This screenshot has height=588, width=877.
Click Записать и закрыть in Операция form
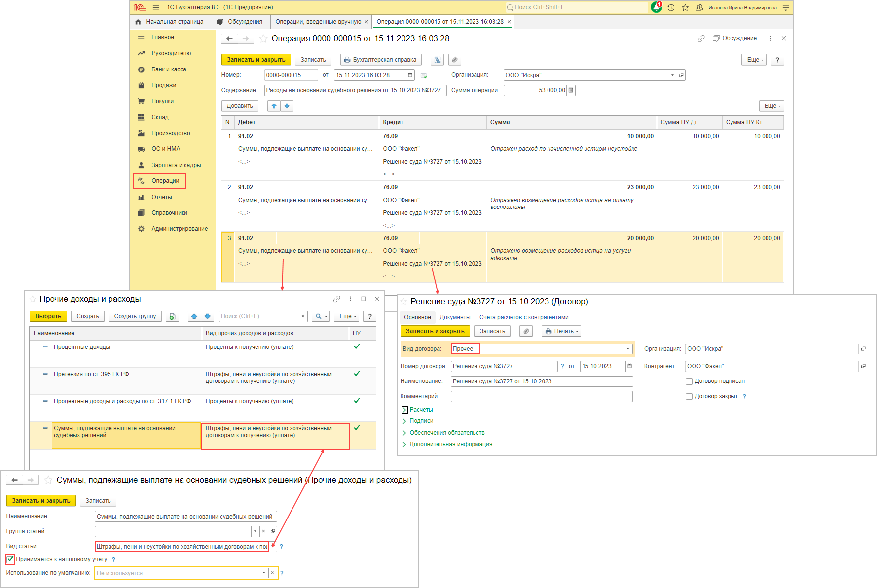[x=256, y=60]
